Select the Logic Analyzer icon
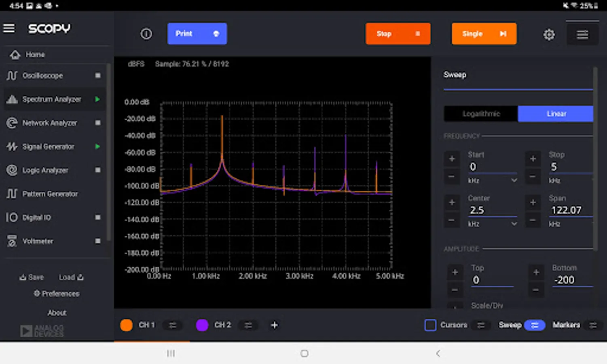The width and height of the screenshot is (607, 364). (x=12, y=170)
